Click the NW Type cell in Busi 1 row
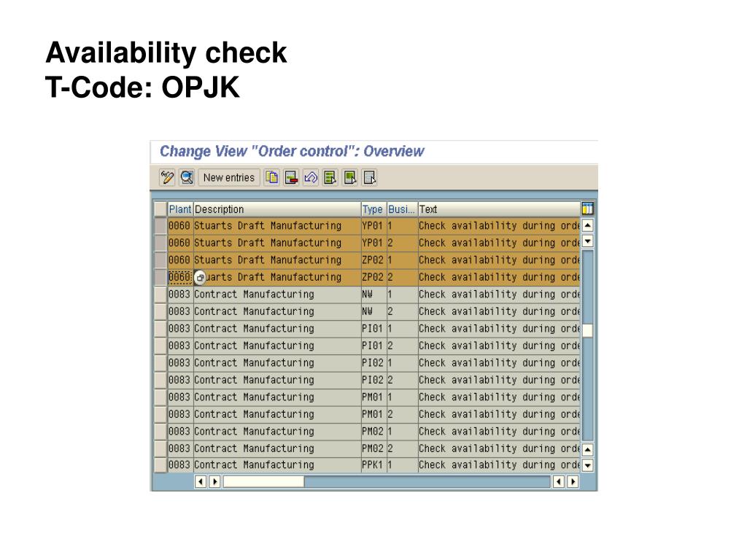Viewport: 747px width, 560px height. click(373, 295)
